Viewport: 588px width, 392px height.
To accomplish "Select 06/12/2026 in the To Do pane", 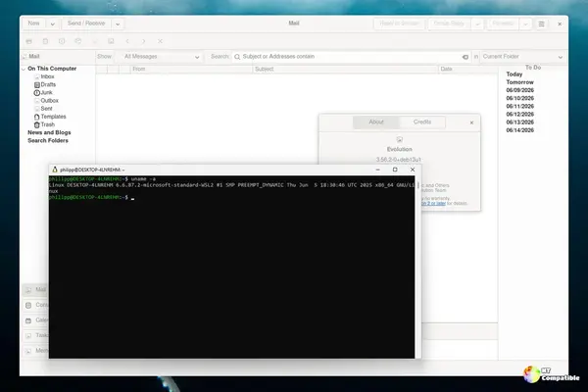I will coord(519,115).
